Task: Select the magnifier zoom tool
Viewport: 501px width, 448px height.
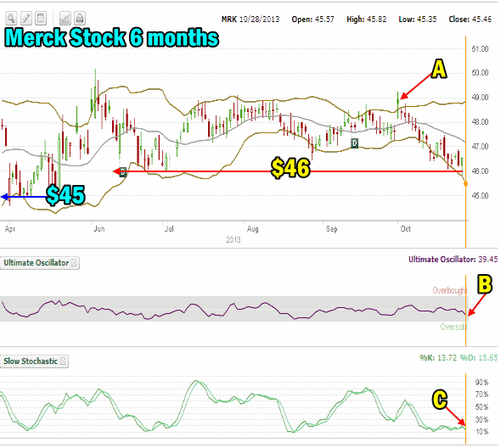Action: click(x=11, y=19)
